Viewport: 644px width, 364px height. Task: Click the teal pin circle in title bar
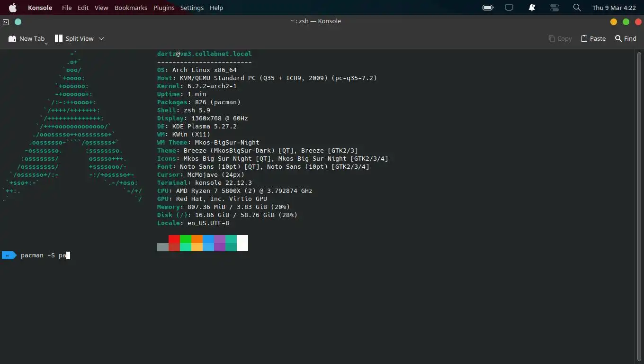[18, 22]
